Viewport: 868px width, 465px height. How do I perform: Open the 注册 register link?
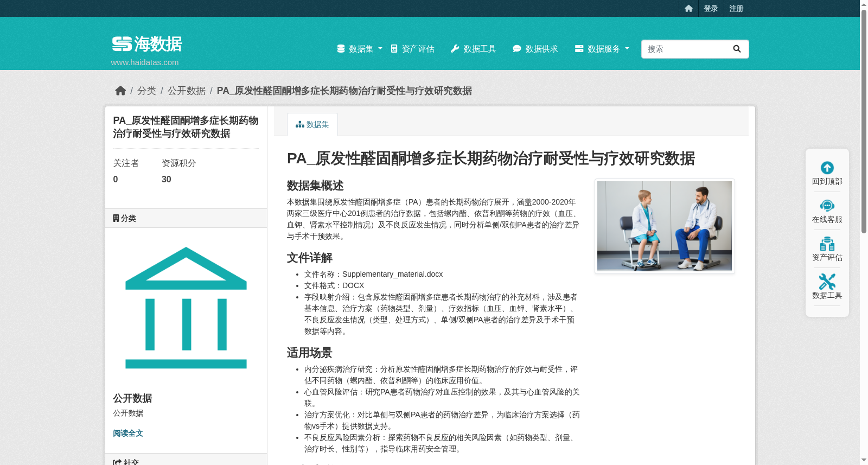(x=736, y=9)
